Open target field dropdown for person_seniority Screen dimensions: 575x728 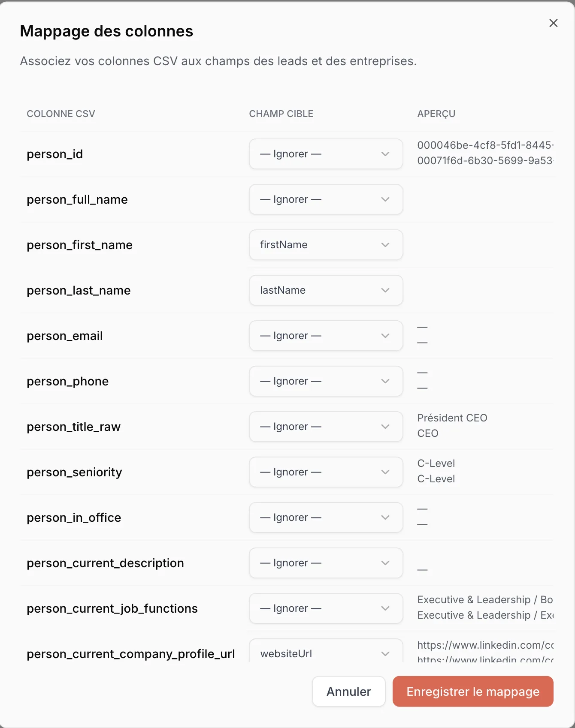tap(326, 472)
